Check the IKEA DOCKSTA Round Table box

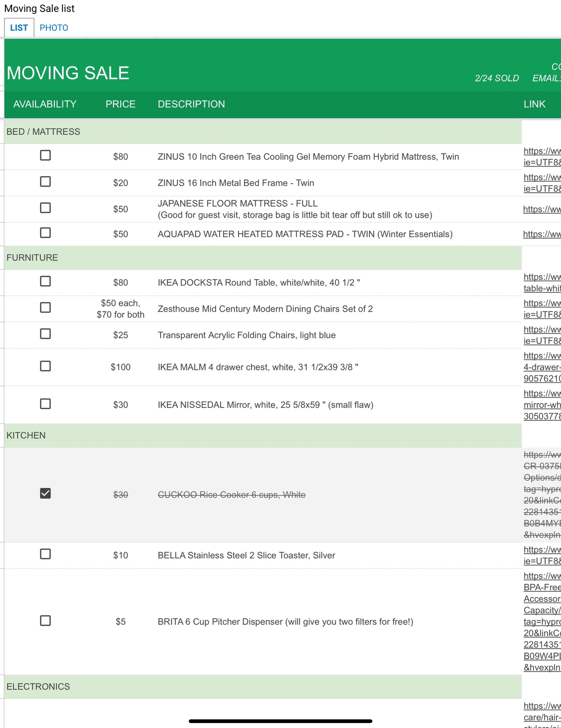(45, 281)
